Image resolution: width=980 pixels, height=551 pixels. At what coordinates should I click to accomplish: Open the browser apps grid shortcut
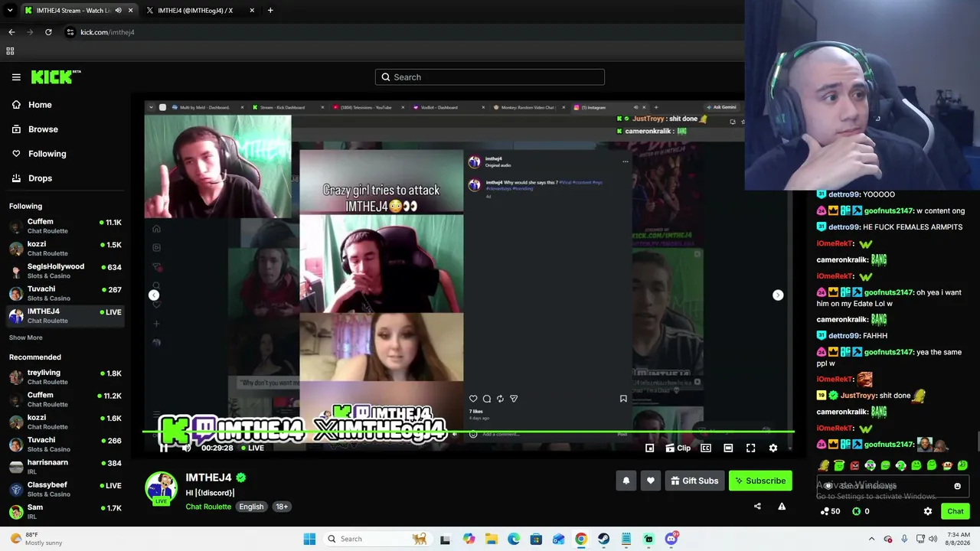click(x=10, y=51)
